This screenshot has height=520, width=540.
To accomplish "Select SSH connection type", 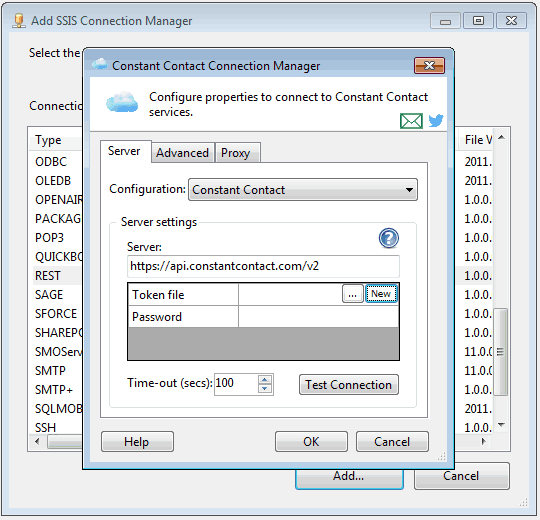I will click(x=45, y=428).
